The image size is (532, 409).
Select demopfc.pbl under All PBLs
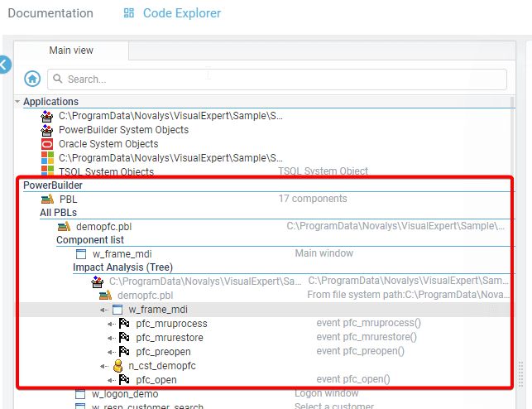pos(103,226)
